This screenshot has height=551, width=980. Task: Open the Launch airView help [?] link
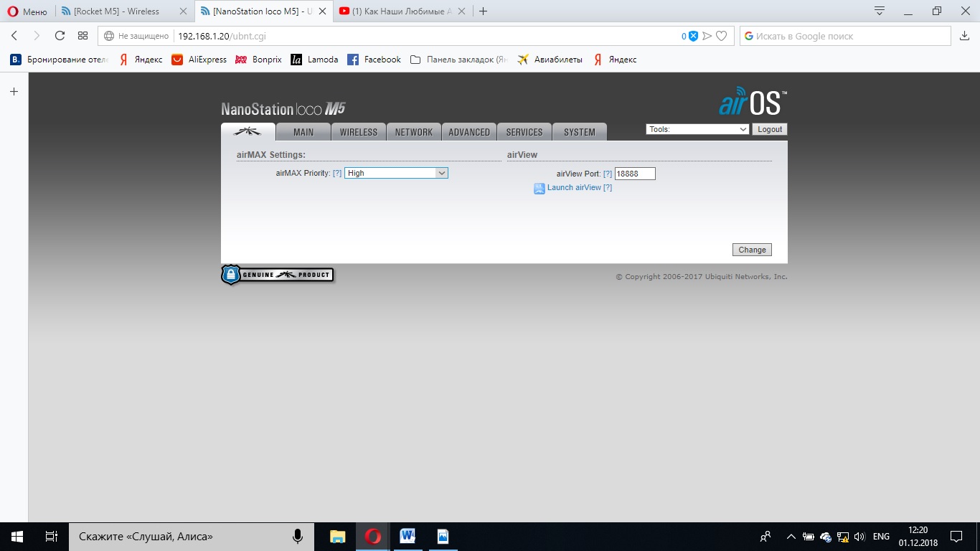[x=608, y=187]
